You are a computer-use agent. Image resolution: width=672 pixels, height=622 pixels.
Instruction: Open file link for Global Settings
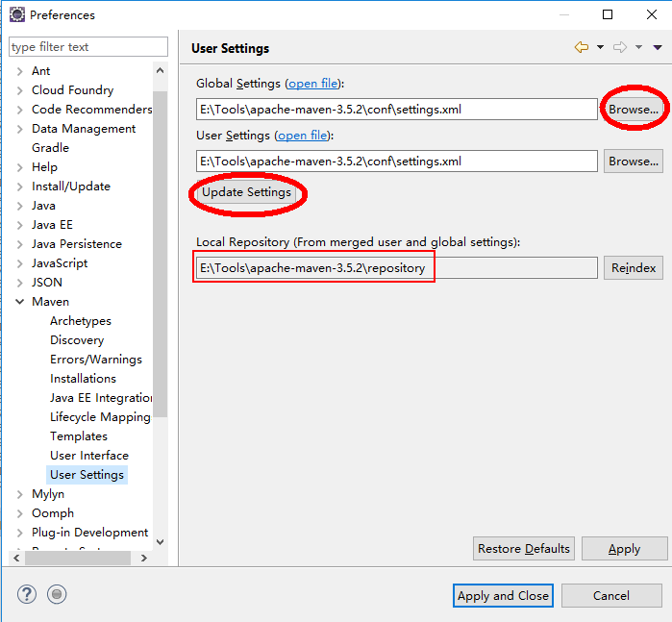point(313,84)
